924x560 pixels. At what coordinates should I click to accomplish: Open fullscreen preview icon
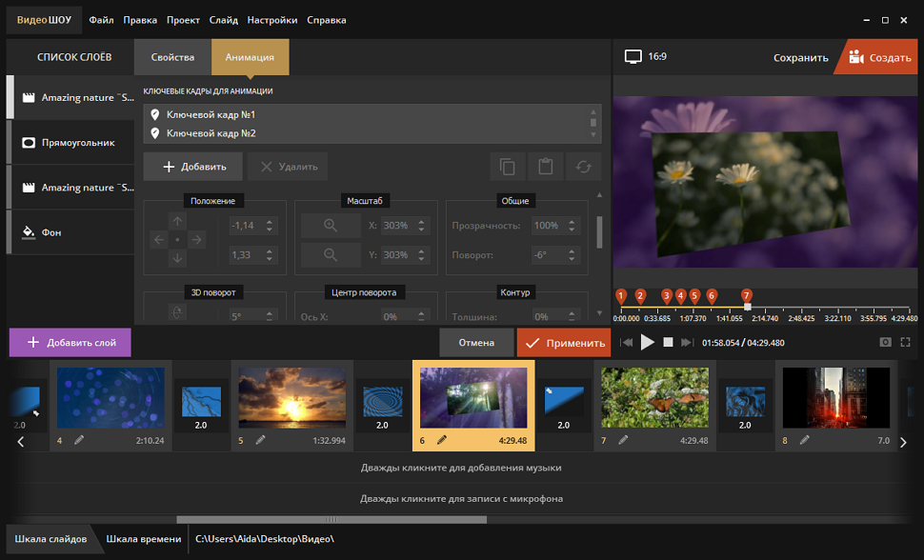tap(906, 342)
